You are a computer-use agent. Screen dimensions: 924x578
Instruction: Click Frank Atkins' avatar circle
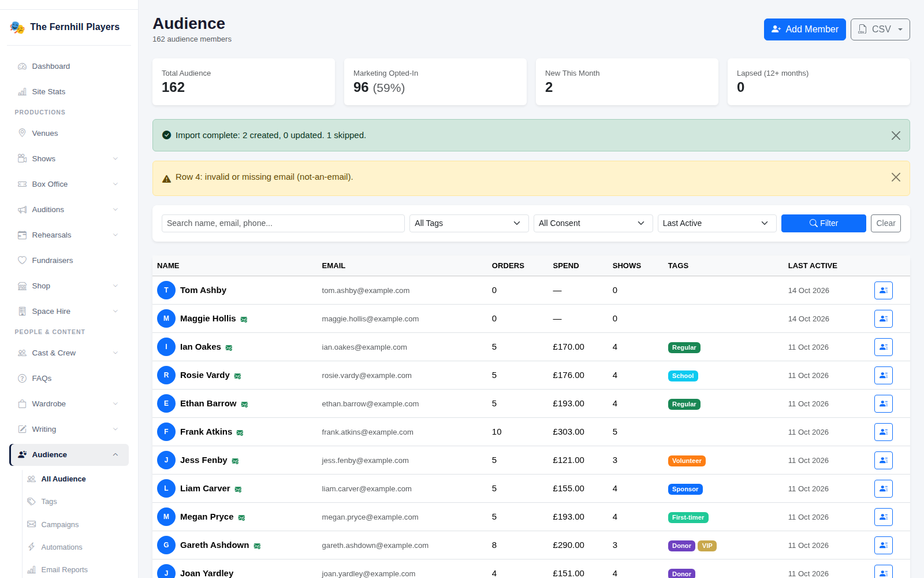166,432
